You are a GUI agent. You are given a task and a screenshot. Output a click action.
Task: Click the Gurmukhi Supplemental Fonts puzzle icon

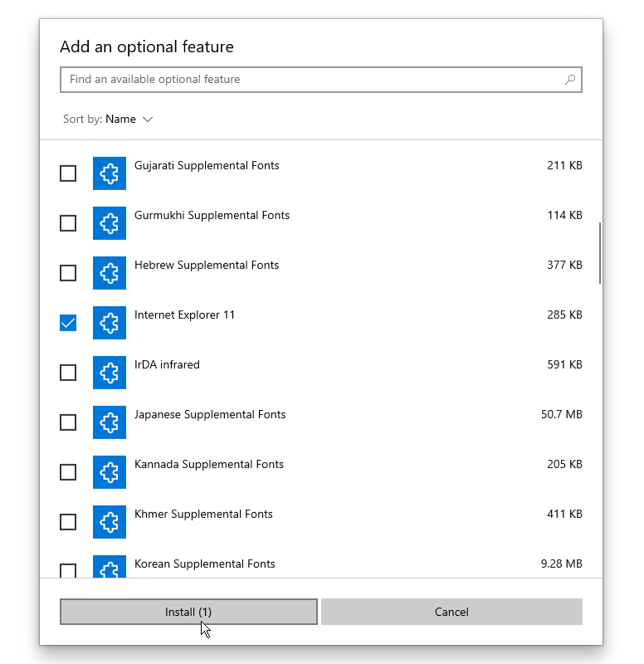point(110,223)
